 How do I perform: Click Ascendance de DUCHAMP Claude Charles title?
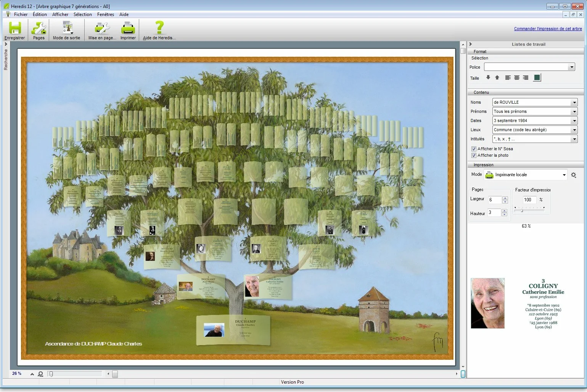click(93, 344)
